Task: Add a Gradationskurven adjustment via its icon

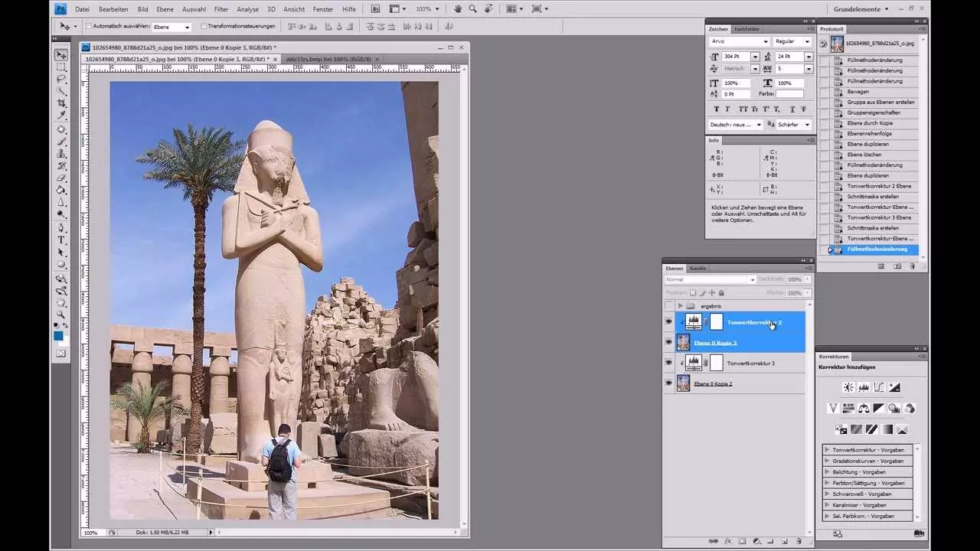Action: 879,387
